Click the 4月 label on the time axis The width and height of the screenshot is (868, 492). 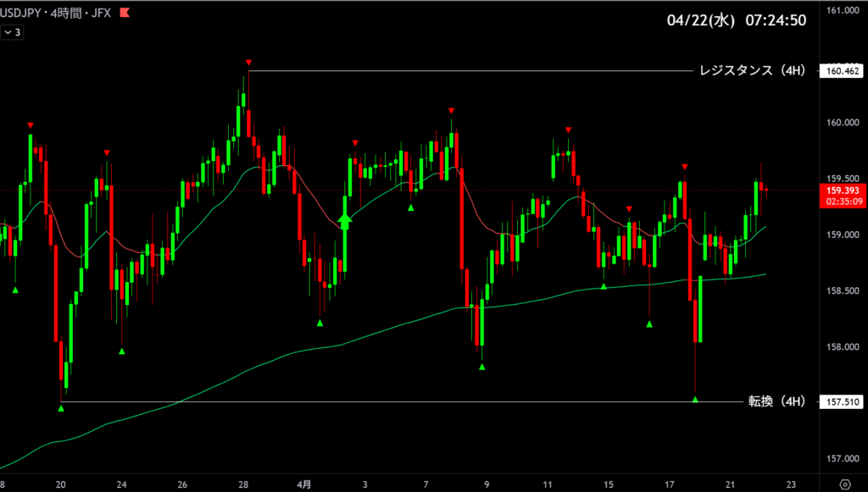(303, 484)
